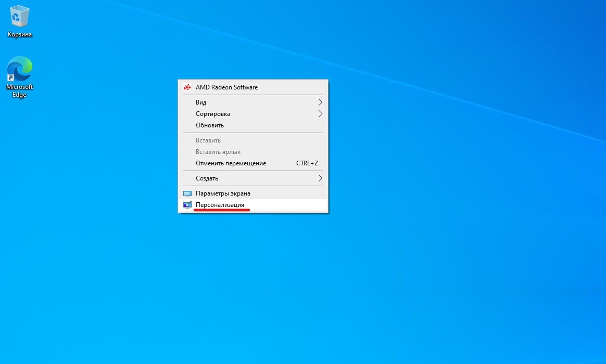Open the Сортировка submenu
The height and width of the screenshot is (364, 606).
click(253, 114)
